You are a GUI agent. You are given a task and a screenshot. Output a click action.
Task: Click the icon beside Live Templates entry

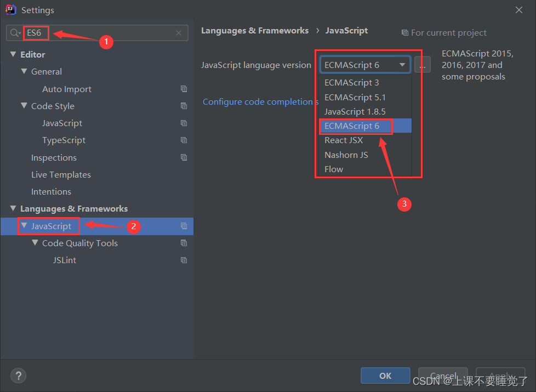[184, 174]
